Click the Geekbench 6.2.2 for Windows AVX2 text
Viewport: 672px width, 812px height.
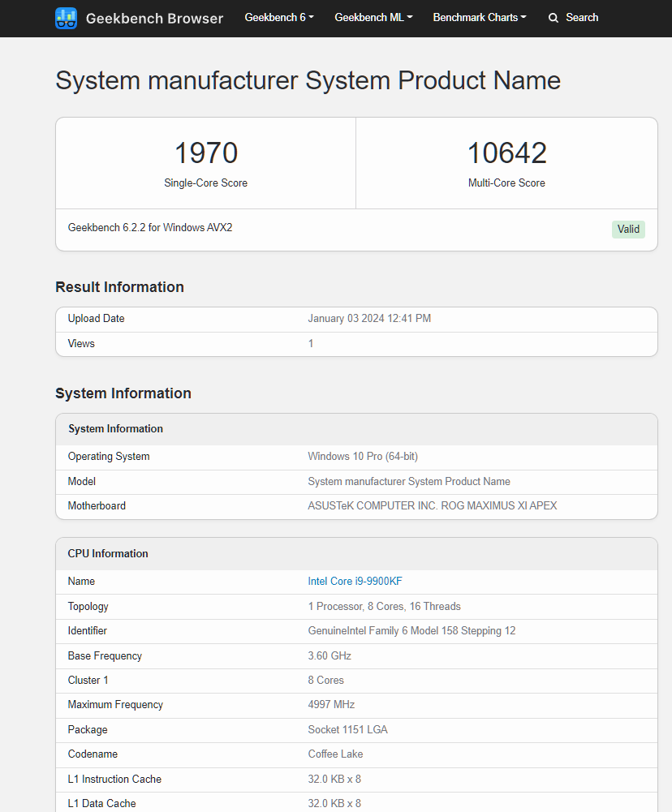(149, 227)
